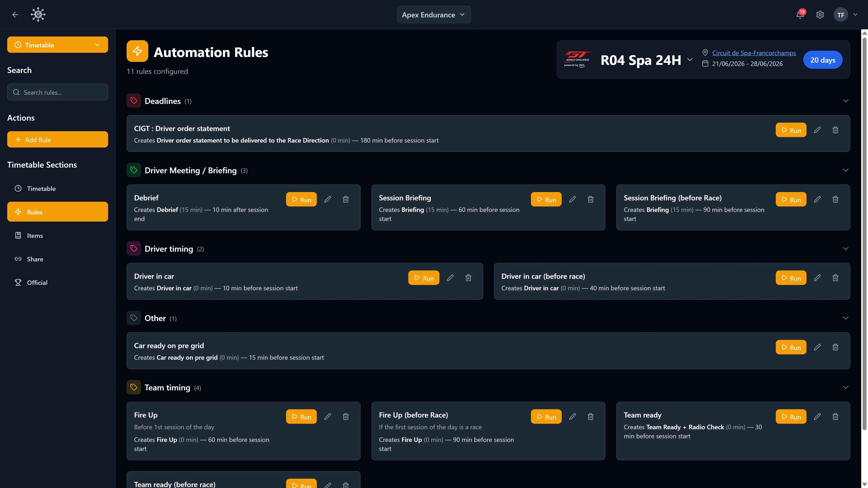Screen dimensions: 868x488
Task: Edit Session Briefing (before Race) rule
Action: (817, 199)
